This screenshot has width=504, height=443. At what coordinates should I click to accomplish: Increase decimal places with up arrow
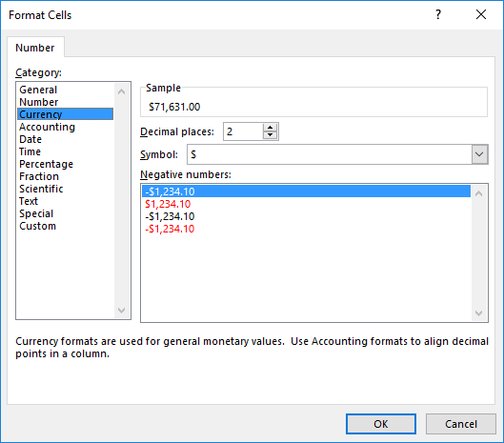point(270,128)
